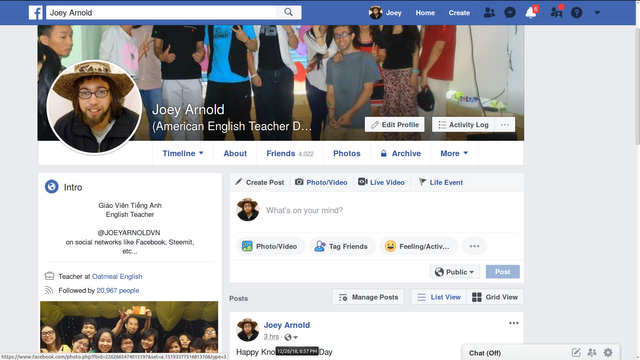Expand the account menu arrow in top bar
Image resolution: width=640 pixels, height=360 pixels.
(597, 13)
